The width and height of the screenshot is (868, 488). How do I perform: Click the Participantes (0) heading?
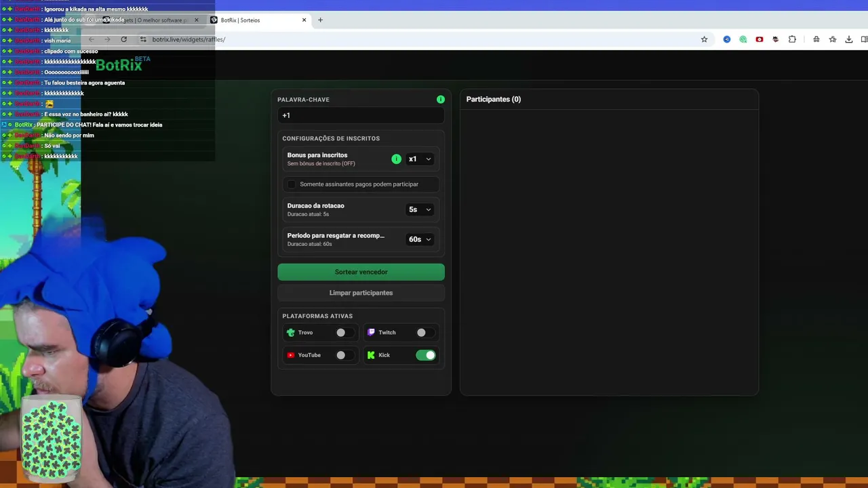[x=494, y=100]
